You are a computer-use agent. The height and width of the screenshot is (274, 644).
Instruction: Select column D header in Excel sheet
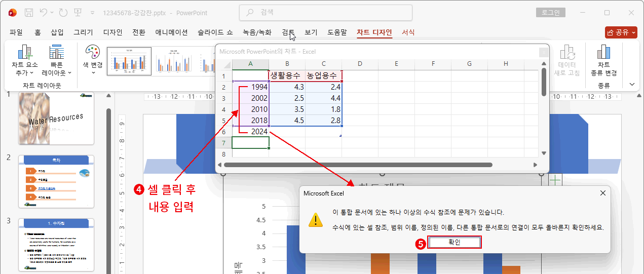click(360, 64)
